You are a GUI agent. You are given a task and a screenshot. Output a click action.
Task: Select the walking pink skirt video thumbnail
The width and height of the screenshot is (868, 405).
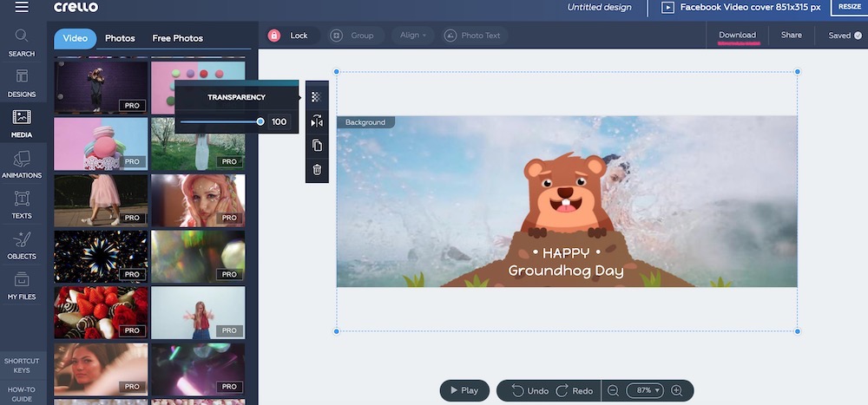point(101,200)
